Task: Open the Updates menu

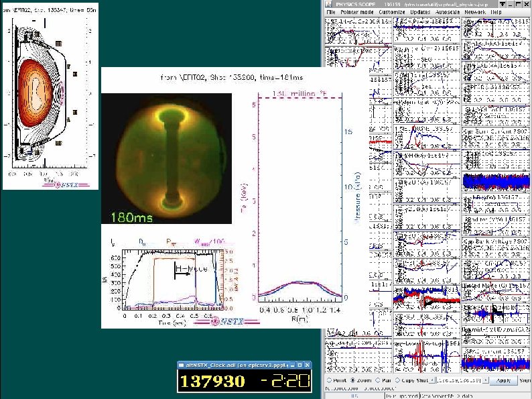Action: click(420, 12)
